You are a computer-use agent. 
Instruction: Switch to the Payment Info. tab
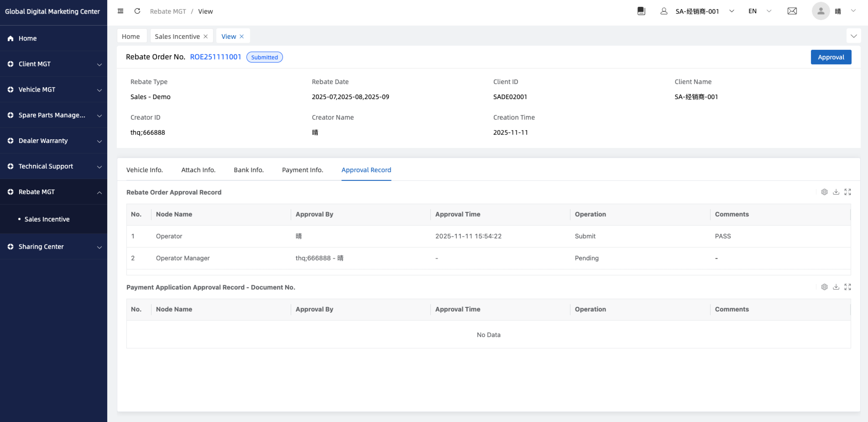tap(302, 170)
